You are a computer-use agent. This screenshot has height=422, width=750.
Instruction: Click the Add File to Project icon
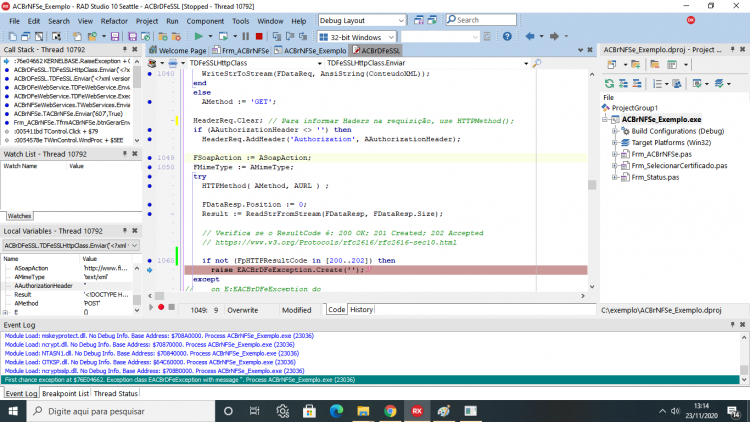[163, 36]
